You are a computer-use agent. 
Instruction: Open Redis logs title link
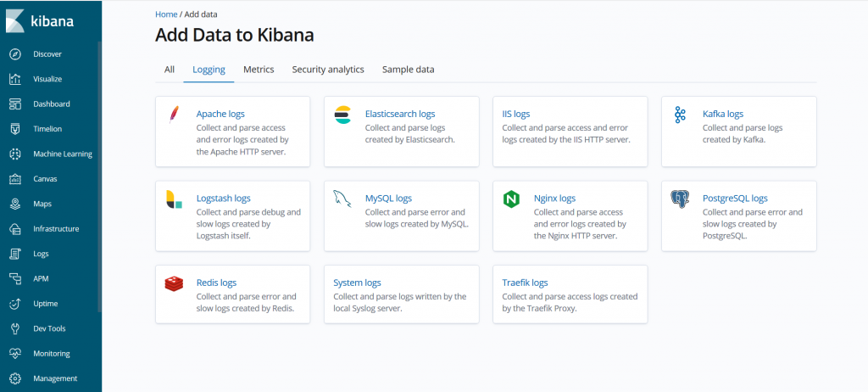coord(216,283)
